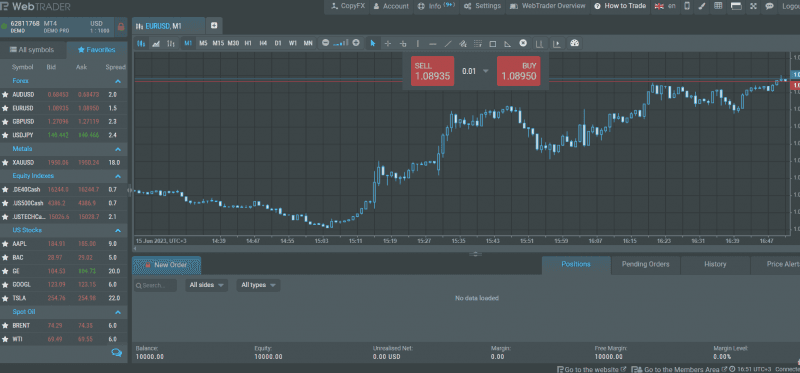This screenshot has width=800, height=373.
Task: Select the .DE40Cash symbol row
Action: coord(63,190)
